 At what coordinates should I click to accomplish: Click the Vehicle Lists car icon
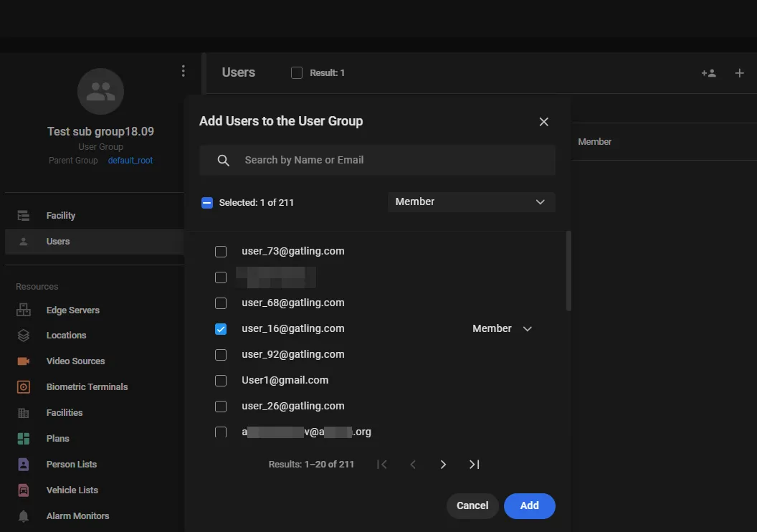pyautogui.click(x=23, y=490)
